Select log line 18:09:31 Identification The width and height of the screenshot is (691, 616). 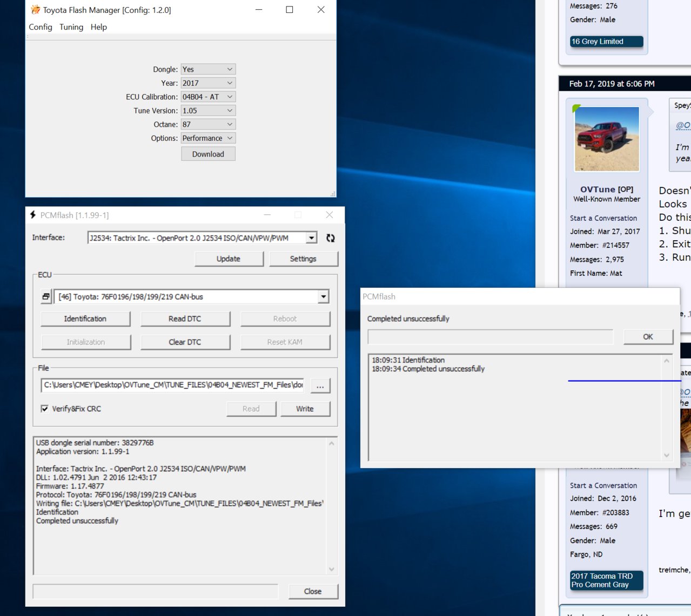(x=408, y=360)
